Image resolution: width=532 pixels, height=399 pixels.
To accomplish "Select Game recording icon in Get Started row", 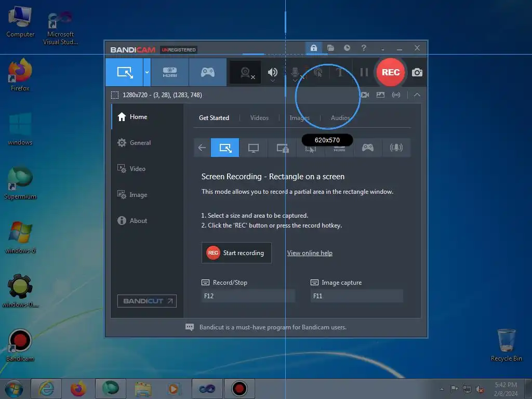I will (x=368, y=148).
